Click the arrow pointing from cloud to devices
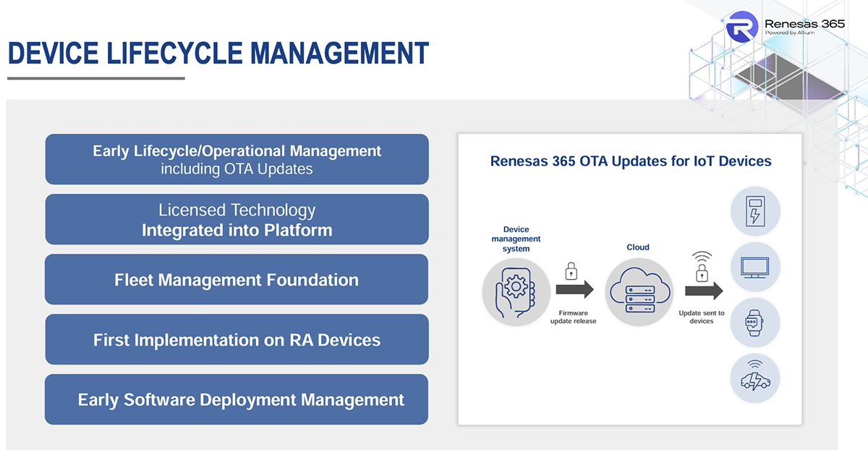The width and height of the screenshot is (868, 452). pyautogui.click(x=703, y=291)
